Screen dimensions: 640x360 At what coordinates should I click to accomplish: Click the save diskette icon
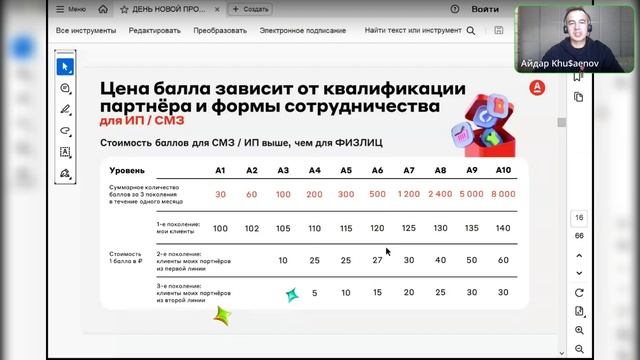pyautogui.click(x=499, y=30)
